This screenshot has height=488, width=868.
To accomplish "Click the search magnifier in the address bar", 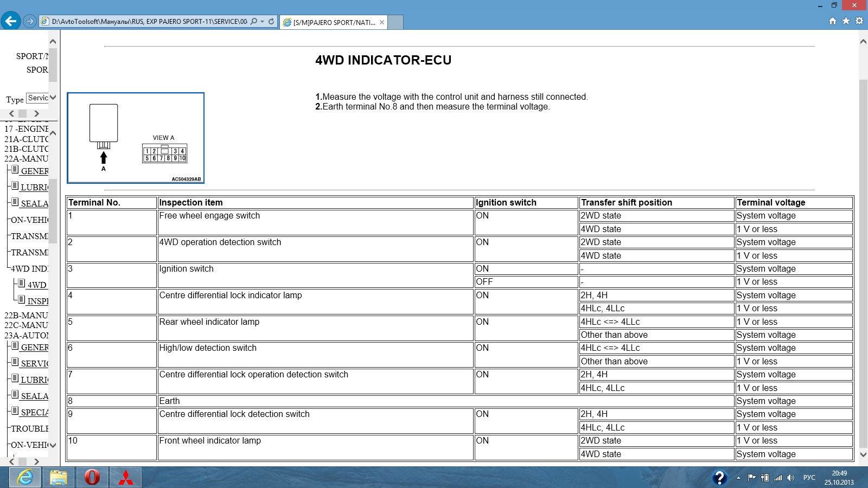I will pos(254,22).
